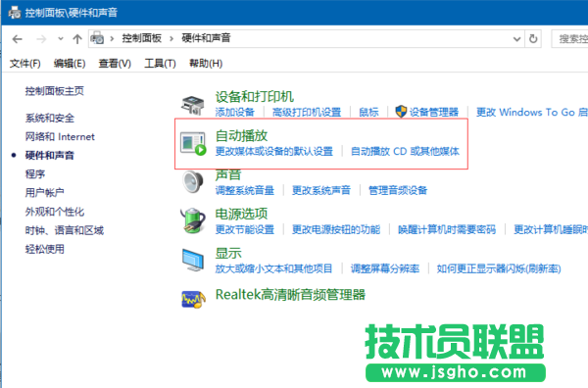Image resolution: width=588 pixels, height=388 pixels.
Task: Click 调整系统音量 link
Action: click(x=244, y=190)
